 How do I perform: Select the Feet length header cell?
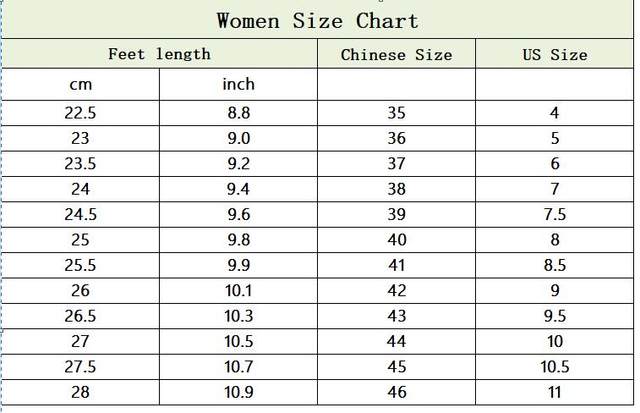pyautogui.click(x=159, y=54)
